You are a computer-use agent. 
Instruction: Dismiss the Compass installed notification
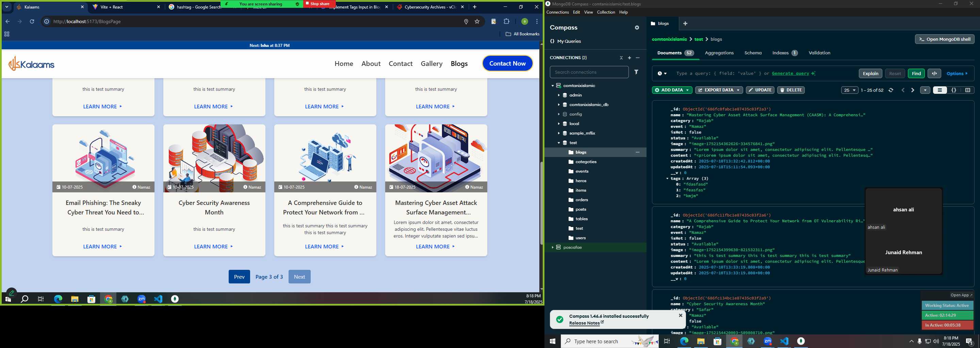[681, 315]
